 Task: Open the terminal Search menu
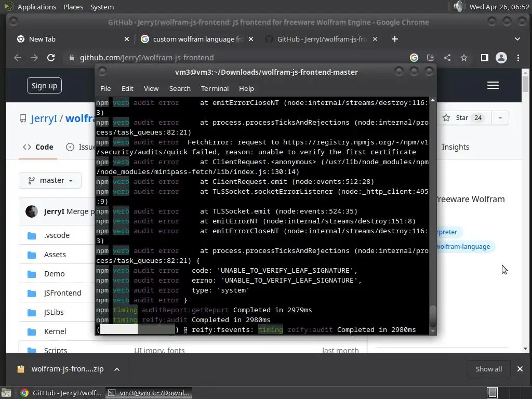pos(180,88)
